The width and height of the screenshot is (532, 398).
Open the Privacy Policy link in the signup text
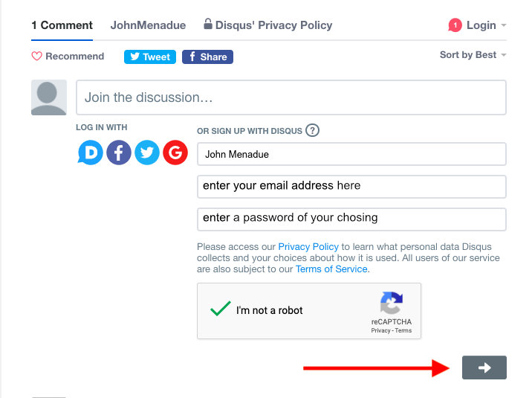click(308, 246)
